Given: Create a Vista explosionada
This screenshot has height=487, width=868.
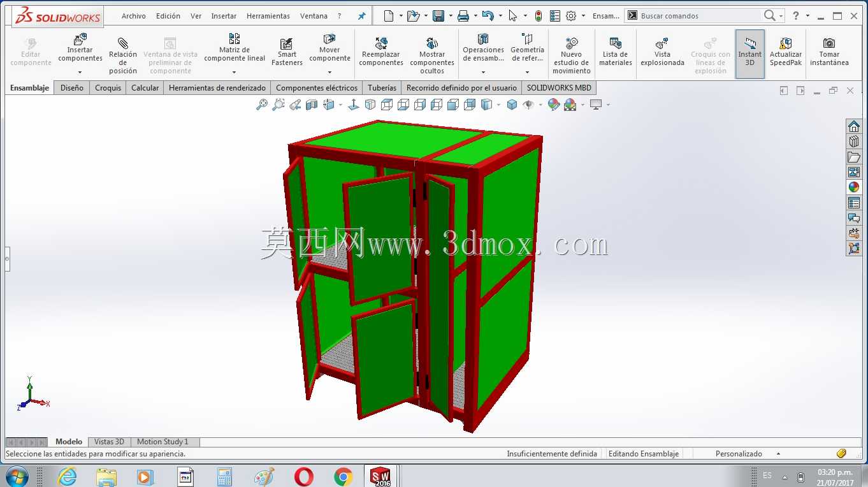Looking at the screenshot, I should [662, 52].
